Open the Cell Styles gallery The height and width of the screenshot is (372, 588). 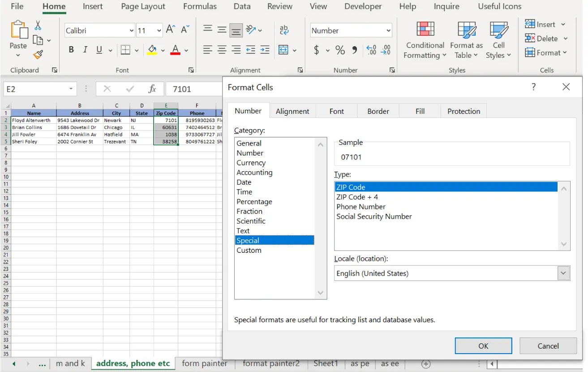[498, 39]
